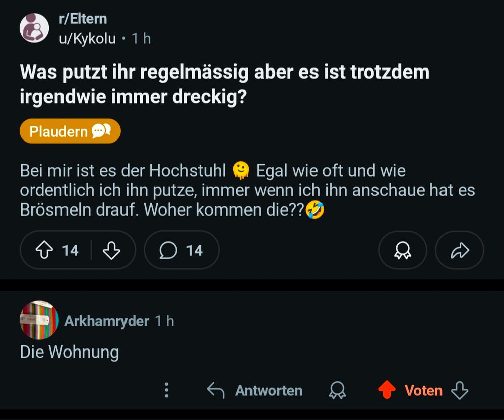This screenshot has height=420, width=504.
Task: Share the post using the share arrow icon
Action: click(459, 250)
